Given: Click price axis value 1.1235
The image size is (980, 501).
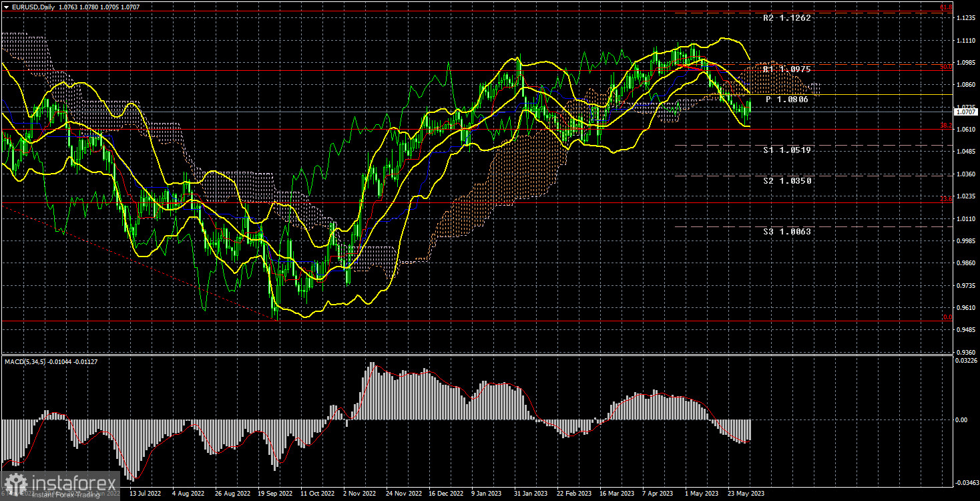Looking at the screenshot, I should pyautogui.click(x=965, y=18).
